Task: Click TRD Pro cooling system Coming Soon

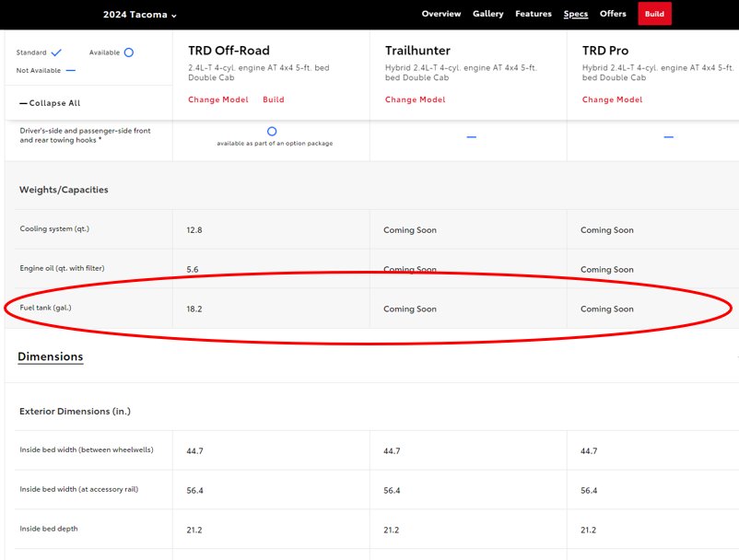Action: pos(607,230)
